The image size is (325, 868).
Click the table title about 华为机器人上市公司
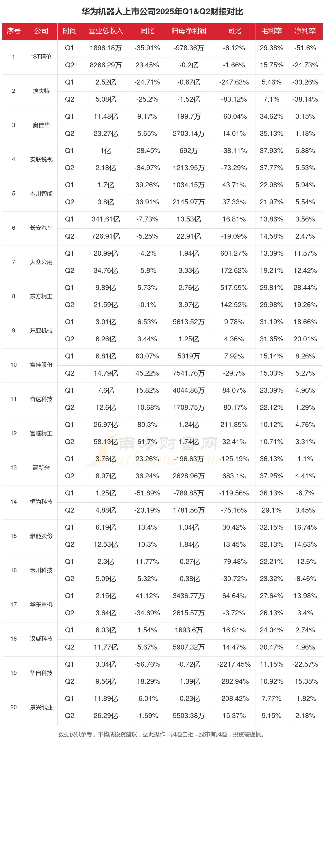162,12
